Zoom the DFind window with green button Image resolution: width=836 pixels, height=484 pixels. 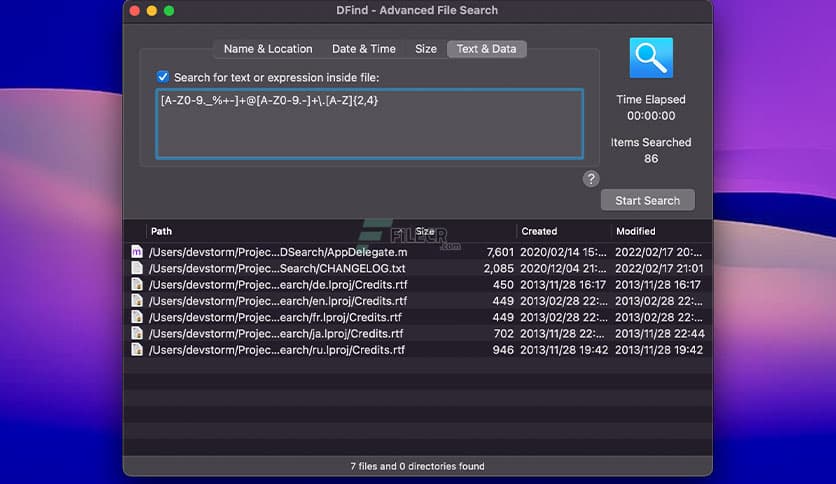(169, 11)
